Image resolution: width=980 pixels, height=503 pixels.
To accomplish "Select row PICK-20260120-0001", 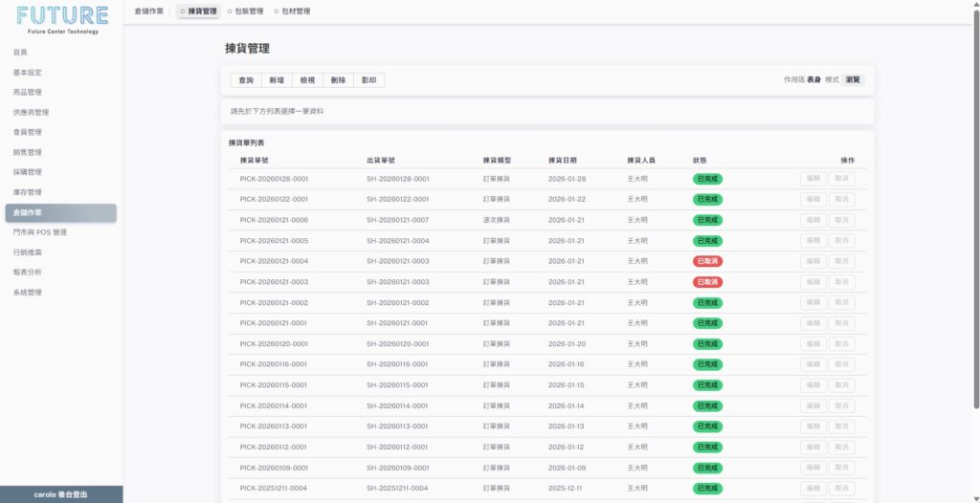I will [546, 344].
